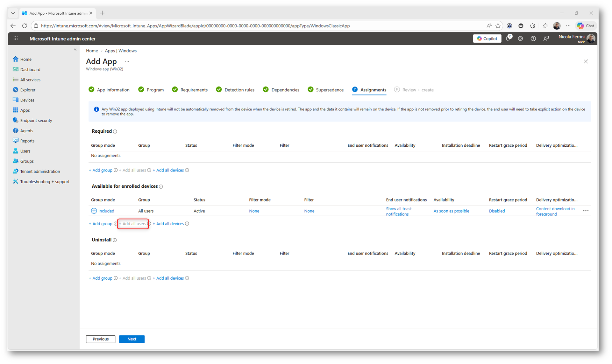Click the Next button
The height and width of the screenshot is (364, 612).
click(132, 339)
